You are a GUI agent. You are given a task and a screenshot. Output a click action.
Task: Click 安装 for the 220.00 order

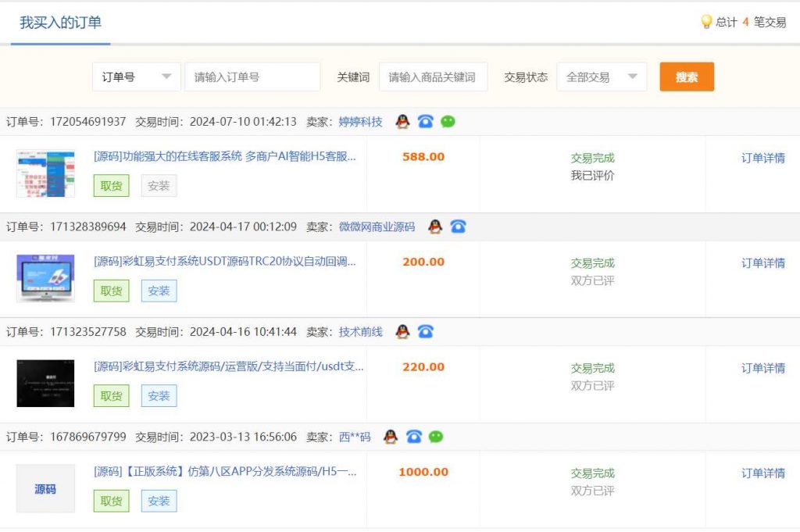tap(159, 396)
